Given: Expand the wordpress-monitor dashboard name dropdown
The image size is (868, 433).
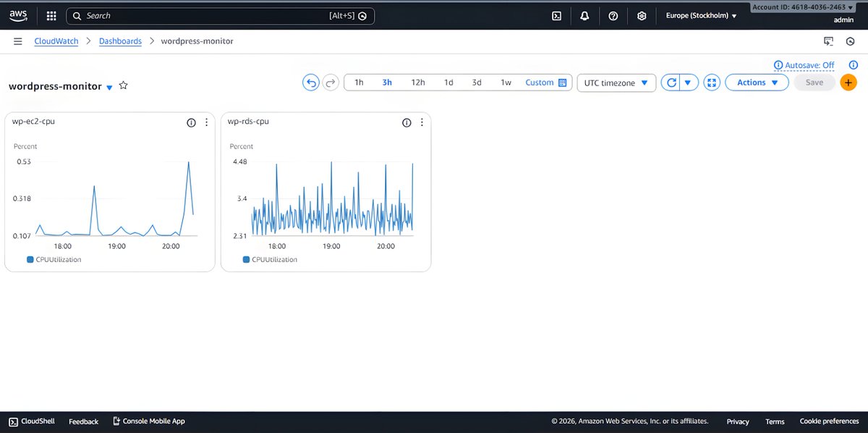Looking at the screenshot, I should [x=109, y=87].
